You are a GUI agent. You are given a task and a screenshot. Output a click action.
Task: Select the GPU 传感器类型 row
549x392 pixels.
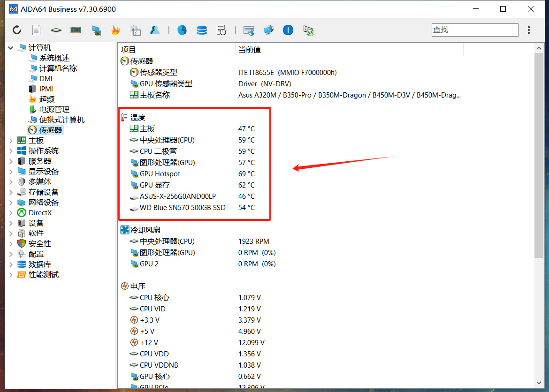click(290, 83)
